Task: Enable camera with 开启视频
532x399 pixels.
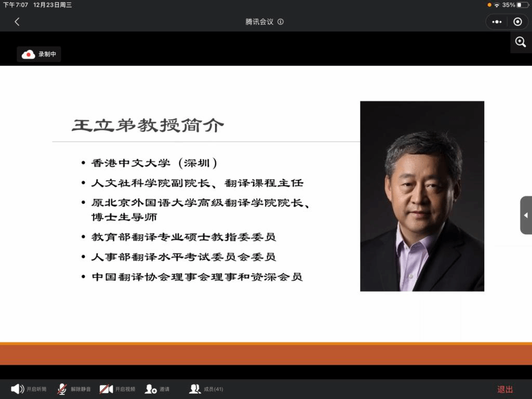Action: pyautogui.click(x=117, y=389)
